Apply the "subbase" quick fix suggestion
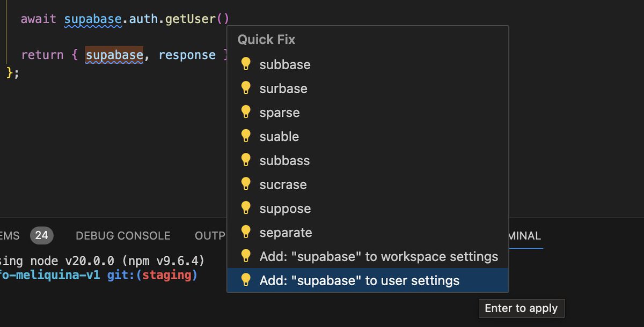Screen dimensions: 644x327 point(368,64)
